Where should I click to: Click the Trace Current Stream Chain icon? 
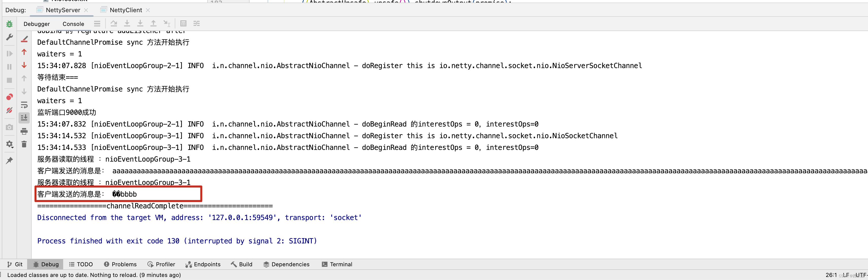point(196,24)
